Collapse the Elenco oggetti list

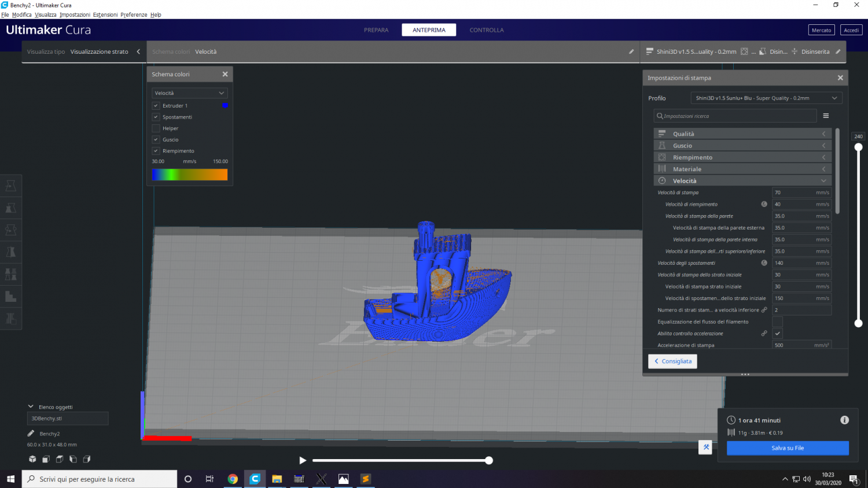point(31,406)
